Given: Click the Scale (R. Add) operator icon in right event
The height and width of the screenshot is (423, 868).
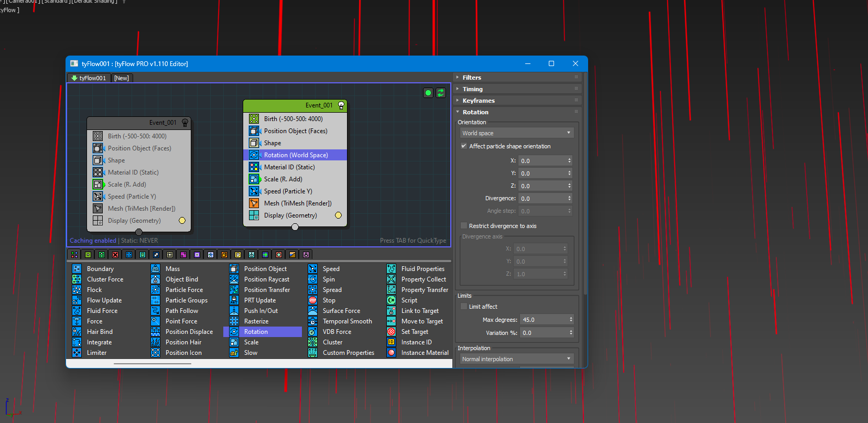Looking at the screenshot, I should (254, 179).
